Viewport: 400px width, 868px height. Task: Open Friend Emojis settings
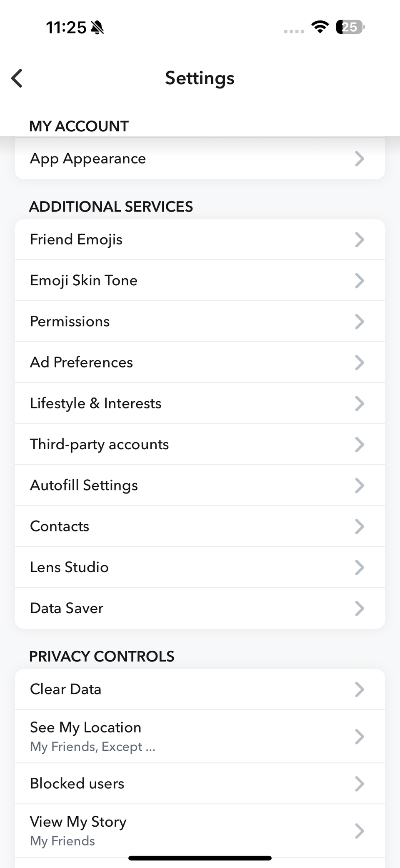pyautogui.click(x=200, y=240)
